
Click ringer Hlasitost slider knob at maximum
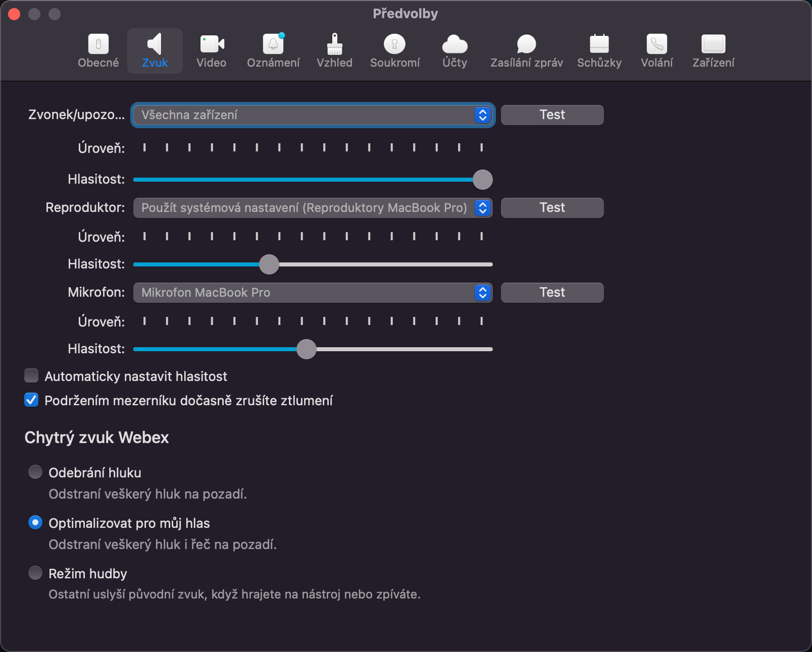pyautogui.click(x=483, y=180)
